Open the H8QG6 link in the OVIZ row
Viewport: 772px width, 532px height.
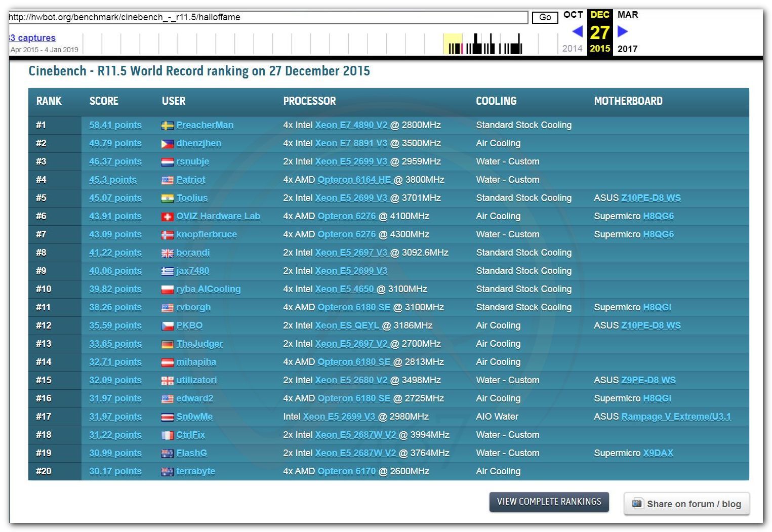point(659,217)
